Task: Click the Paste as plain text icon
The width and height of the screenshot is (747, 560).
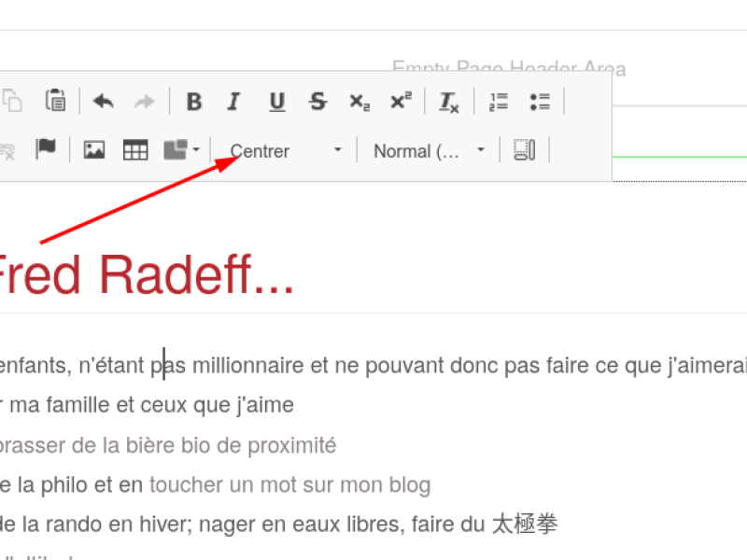Action: pos(56,101)
